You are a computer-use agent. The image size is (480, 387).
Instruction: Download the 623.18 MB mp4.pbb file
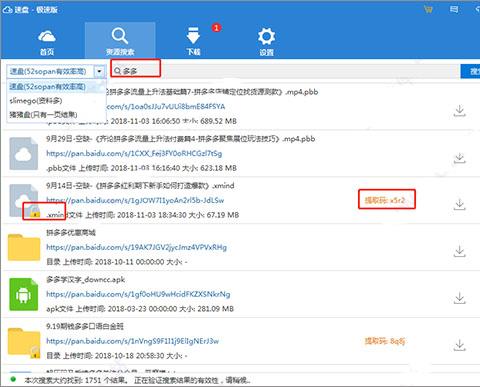(460, 158)
